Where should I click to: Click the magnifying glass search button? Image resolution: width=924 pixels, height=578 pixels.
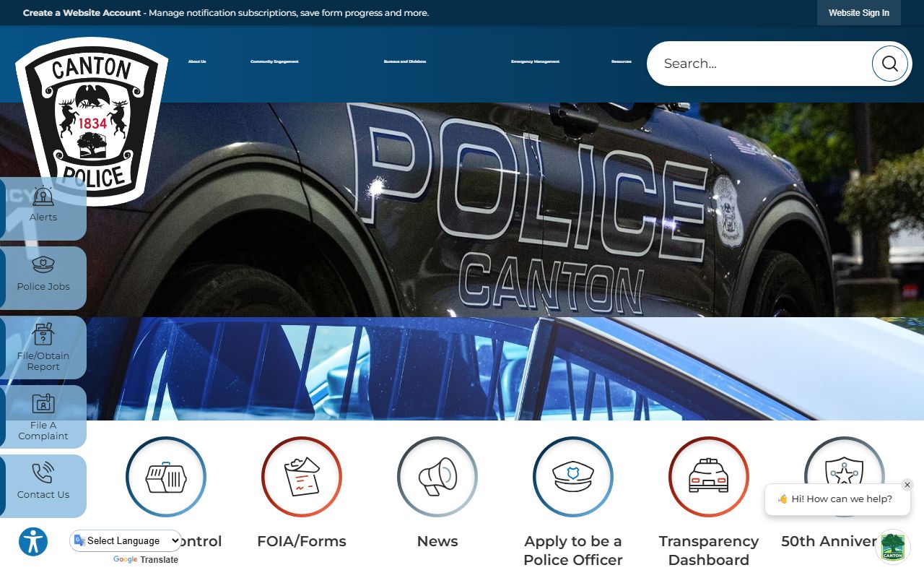click(889, 64)
